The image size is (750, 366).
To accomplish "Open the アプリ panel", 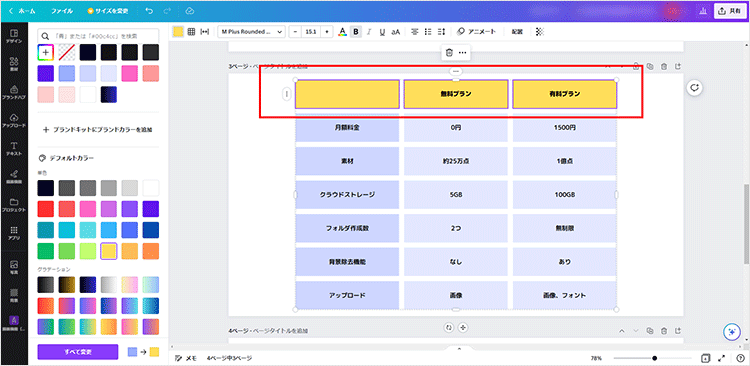I will [x=13, y=233].
